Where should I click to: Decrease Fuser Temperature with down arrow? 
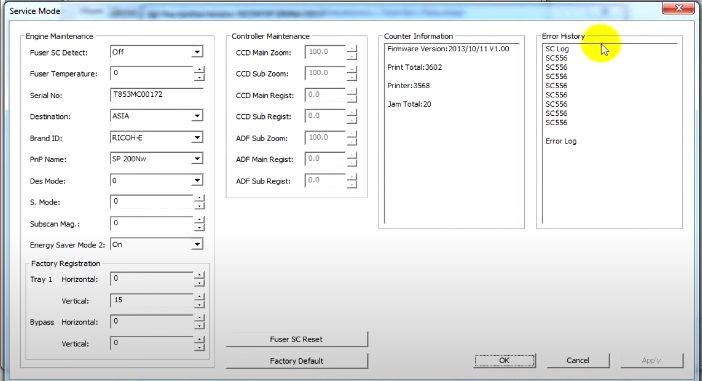[199, 77]
